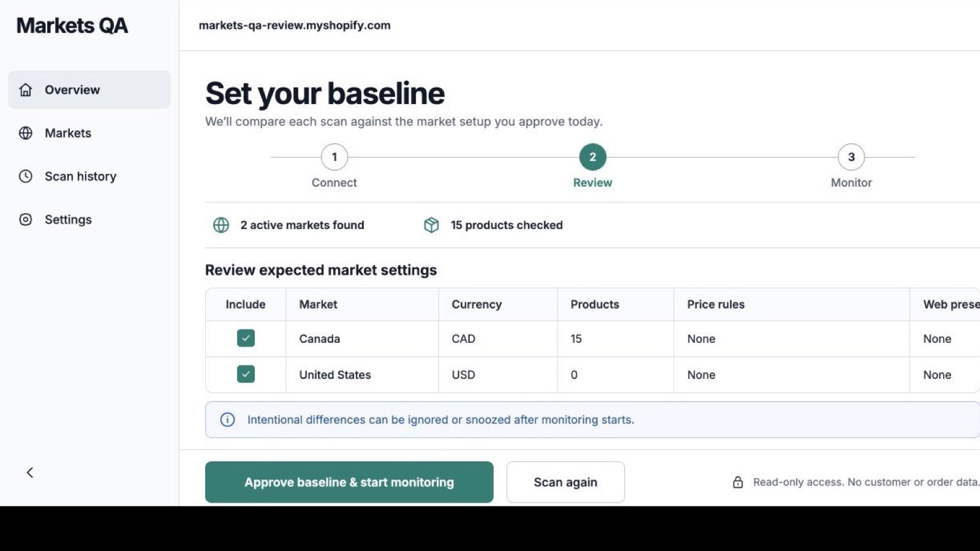
Task: Click the Connect step label
Action: tap(334, 182)
